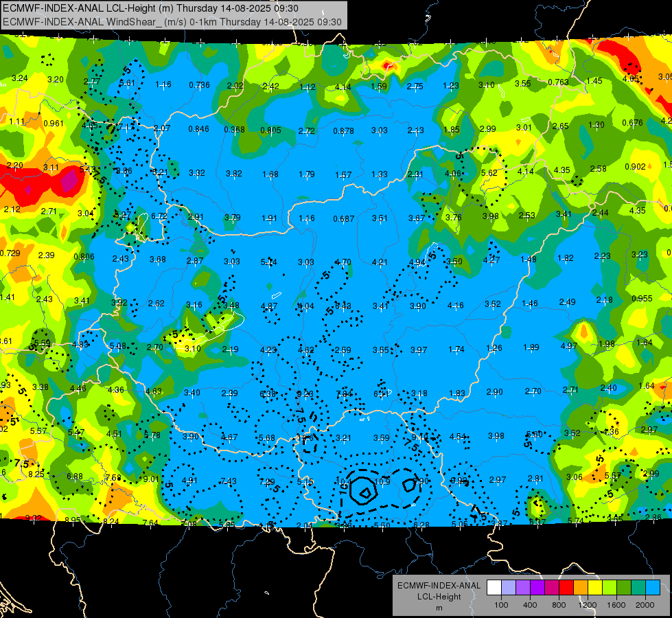This screenshot has width=672, height=618.
Task: Click the legend heading ECMWF-INDEX-ANAL
Action: pos(439,586)
